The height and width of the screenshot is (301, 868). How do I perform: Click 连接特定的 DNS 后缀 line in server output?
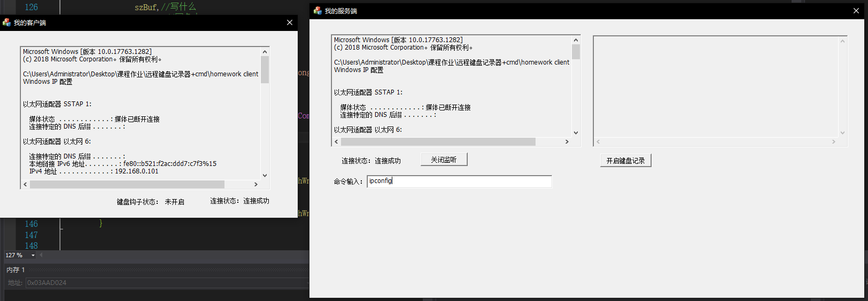click(388, 115)
